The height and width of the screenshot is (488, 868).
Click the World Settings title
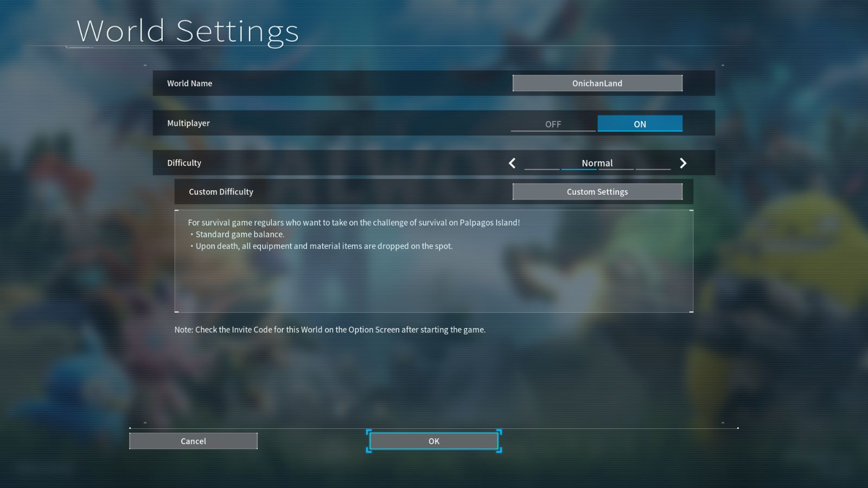(188, 31)
